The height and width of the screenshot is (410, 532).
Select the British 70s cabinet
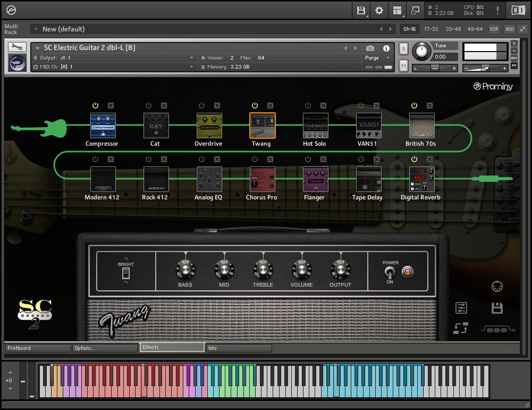pyautogui.click(x=422, y=125)
